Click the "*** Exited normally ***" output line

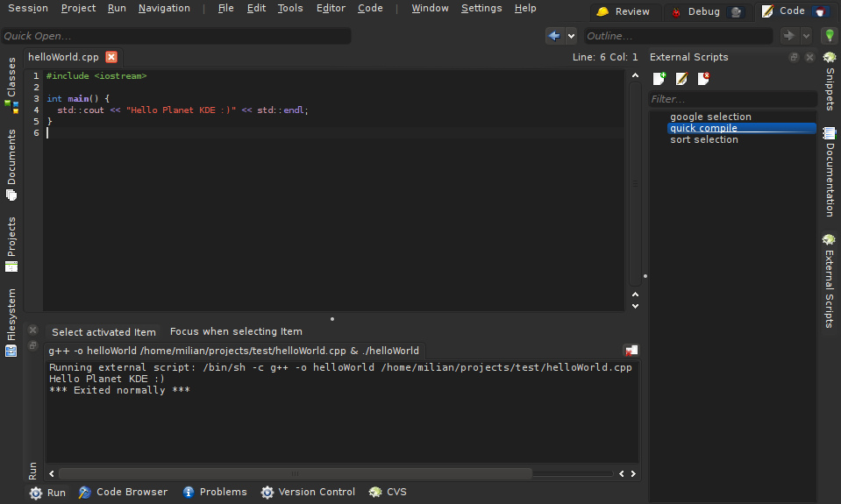tap(119, 390)
